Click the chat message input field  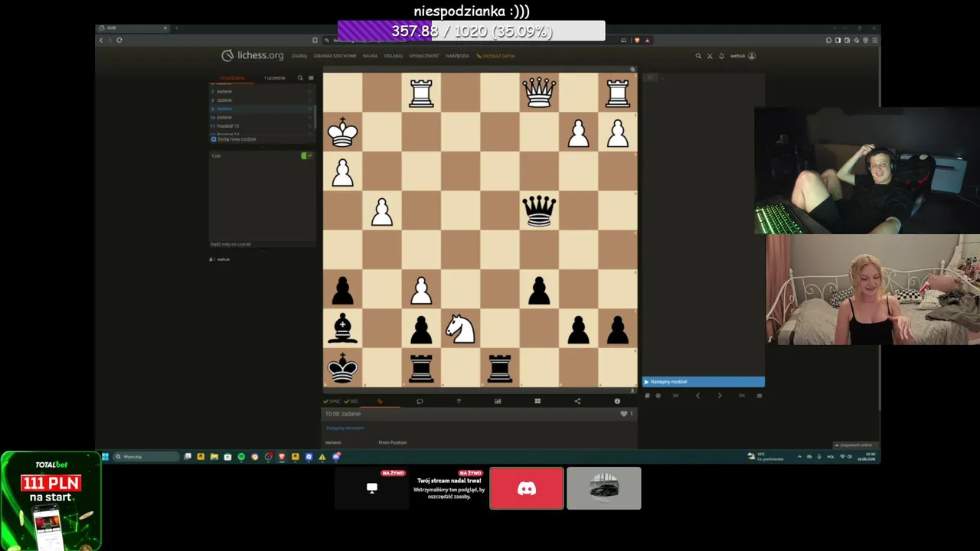(262, 244)
